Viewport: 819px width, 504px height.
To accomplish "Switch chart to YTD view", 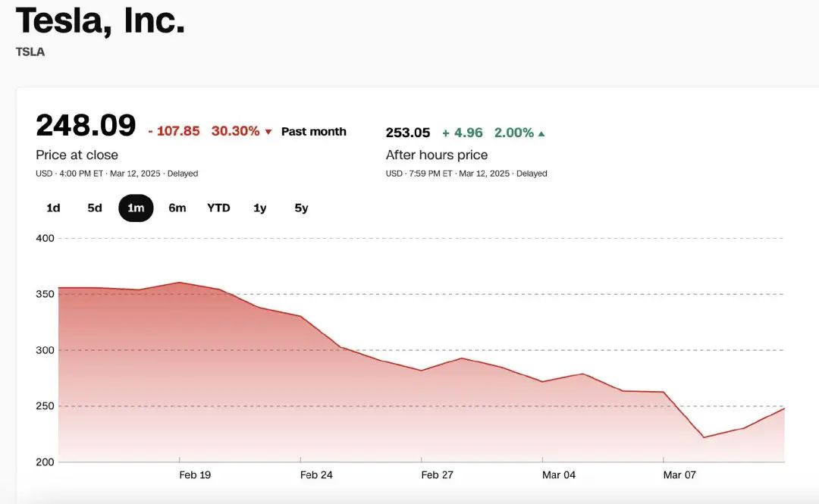I will click(218, 208).
